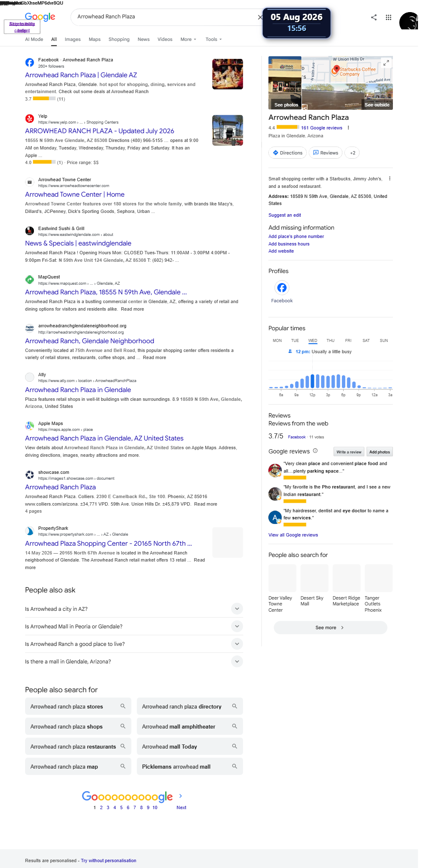
Task: Open more options next to Google reviews count
Action: (x=348, y=128)
